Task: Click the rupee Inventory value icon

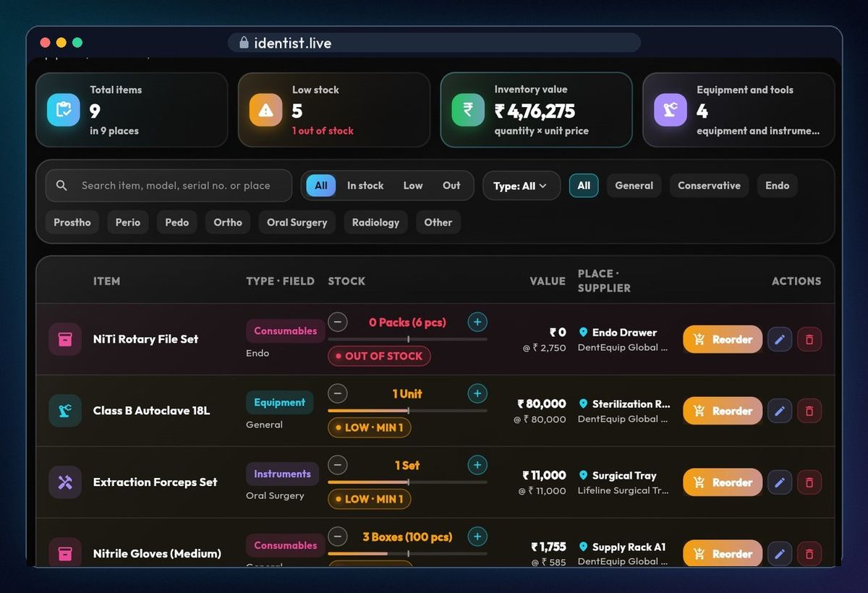Action: tap(469, 110)
